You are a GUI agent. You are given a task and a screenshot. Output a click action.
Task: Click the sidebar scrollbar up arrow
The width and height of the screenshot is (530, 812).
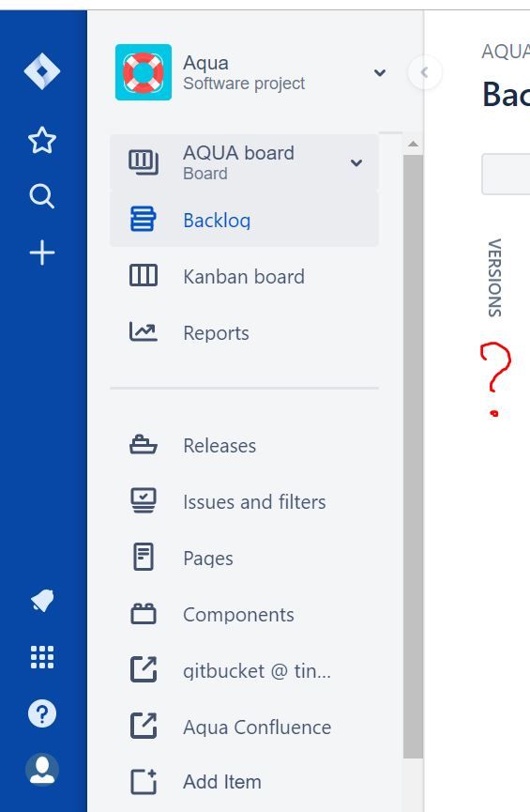tap(413, 144)
